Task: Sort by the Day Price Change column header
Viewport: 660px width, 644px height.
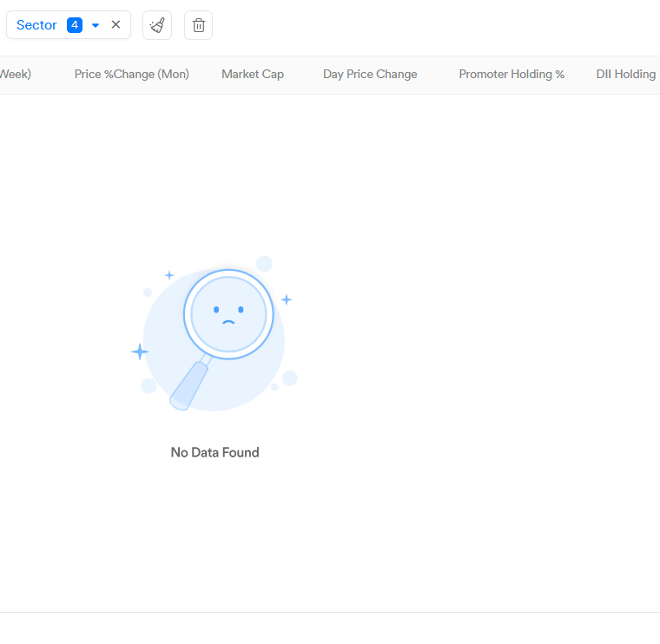Action: tap(370, 74)
